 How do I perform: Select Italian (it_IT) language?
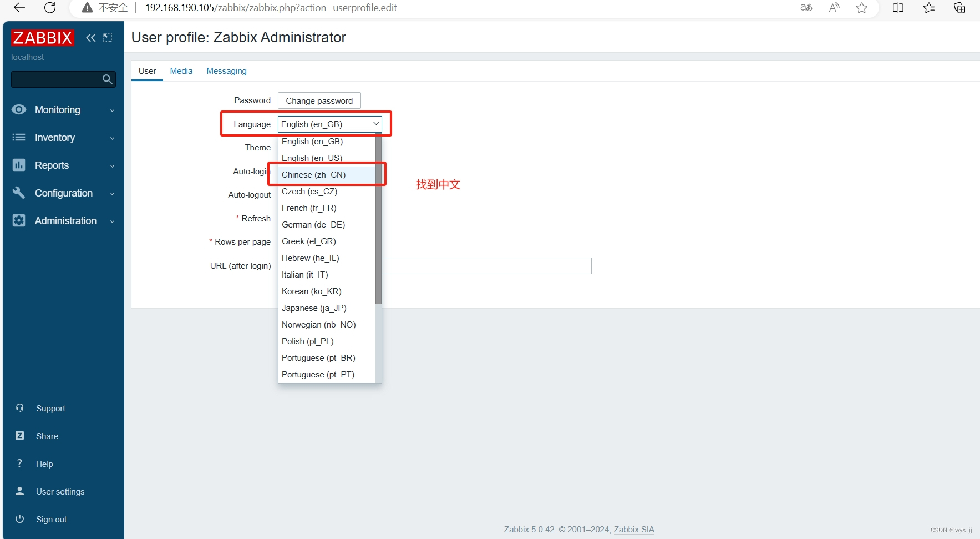327,275
